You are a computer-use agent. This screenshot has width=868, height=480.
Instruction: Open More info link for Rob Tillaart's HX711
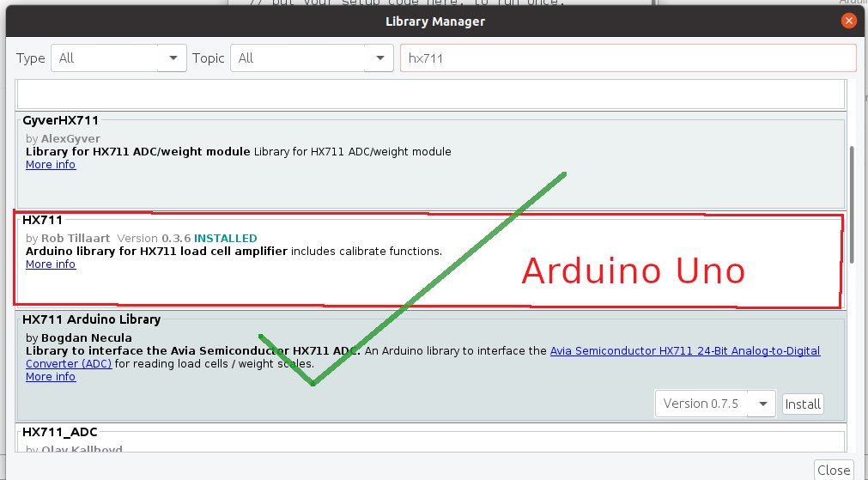click(x=51, y=264)
